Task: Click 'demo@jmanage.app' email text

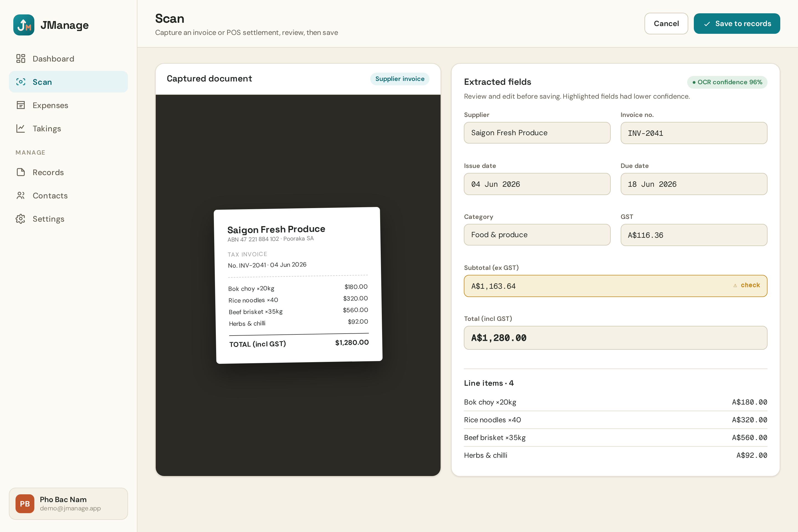Action: coord(70,508)
